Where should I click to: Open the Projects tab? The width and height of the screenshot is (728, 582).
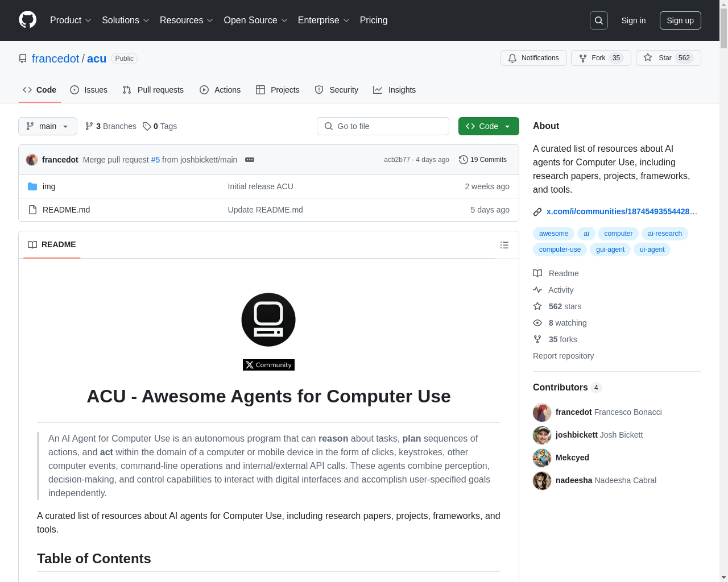278,90
